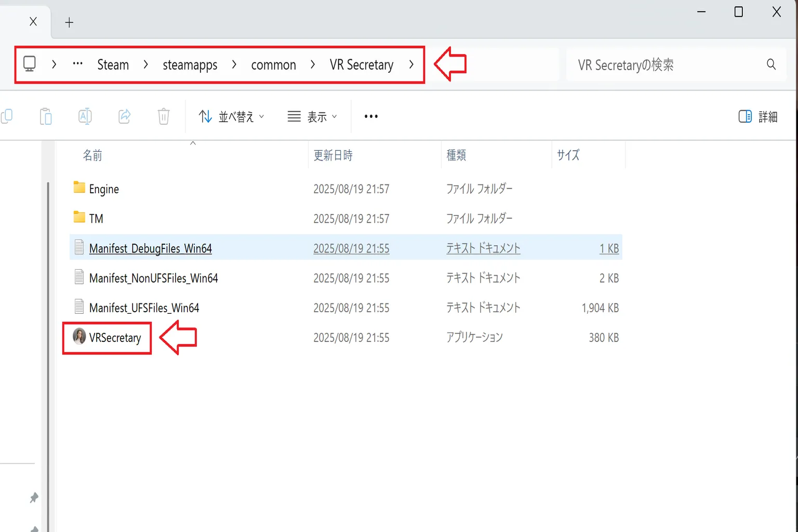Expand the chevron after common
This screenshot has width=798, height=532.
click(x=312, y=64)
